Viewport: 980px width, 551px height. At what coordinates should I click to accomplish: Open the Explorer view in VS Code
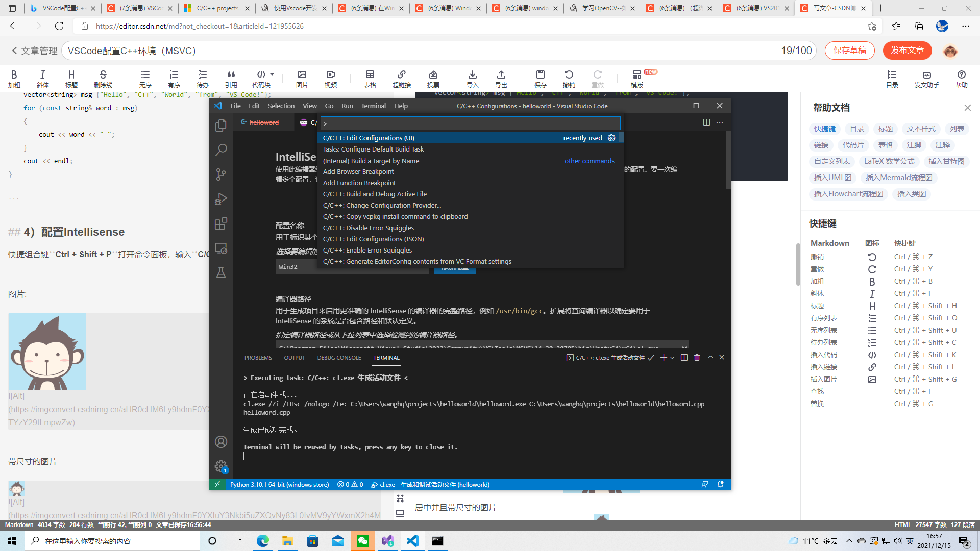click(220, 126)
